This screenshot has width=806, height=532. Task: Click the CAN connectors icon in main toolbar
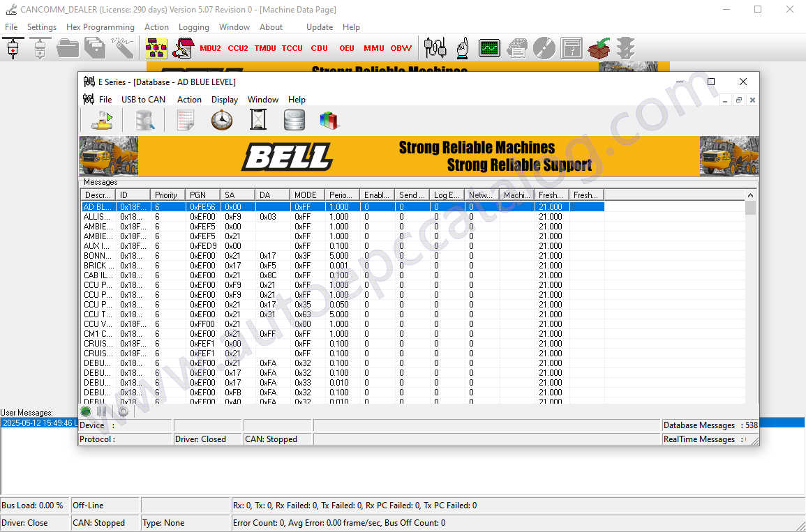click(435, 47)
